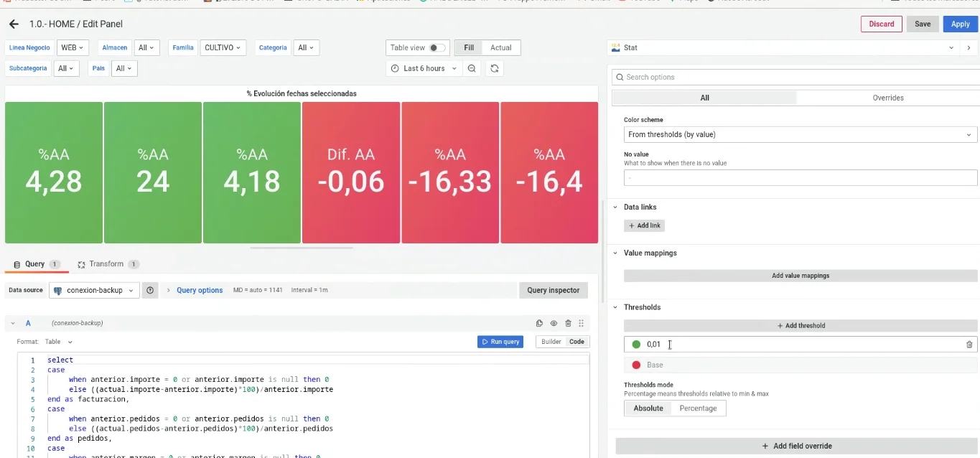Hide query A using the eye icon
This screenshot has height=458, width=980.
click(554, 324)
